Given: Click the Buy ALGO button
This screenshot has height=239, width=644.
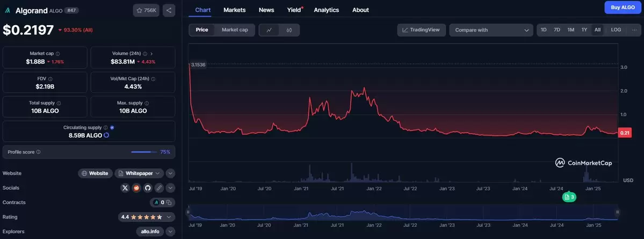Looking at the screenshot, I should [623, 8].
